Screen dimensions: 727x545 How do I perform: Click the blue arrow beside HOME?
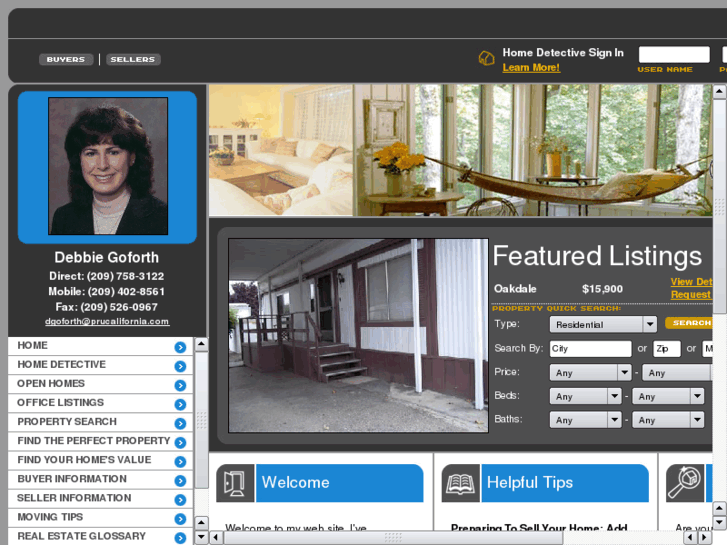[180, 347]
